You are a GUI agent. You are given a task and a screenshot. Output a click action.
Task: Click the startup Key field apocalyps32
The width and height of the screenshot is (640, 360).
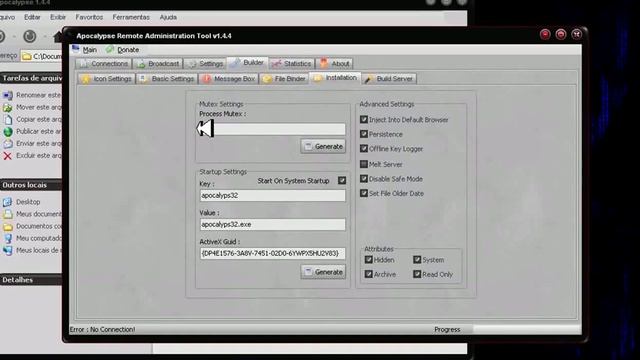tap(272, 196)
